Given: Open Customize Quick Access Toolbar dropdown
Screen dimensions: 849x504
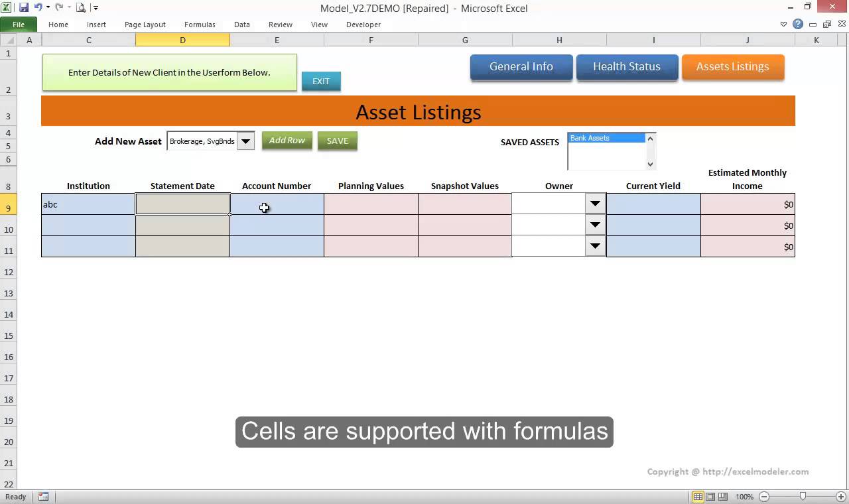Looking at the screenshot, I should pyautogui.click(x=96, y=8).
